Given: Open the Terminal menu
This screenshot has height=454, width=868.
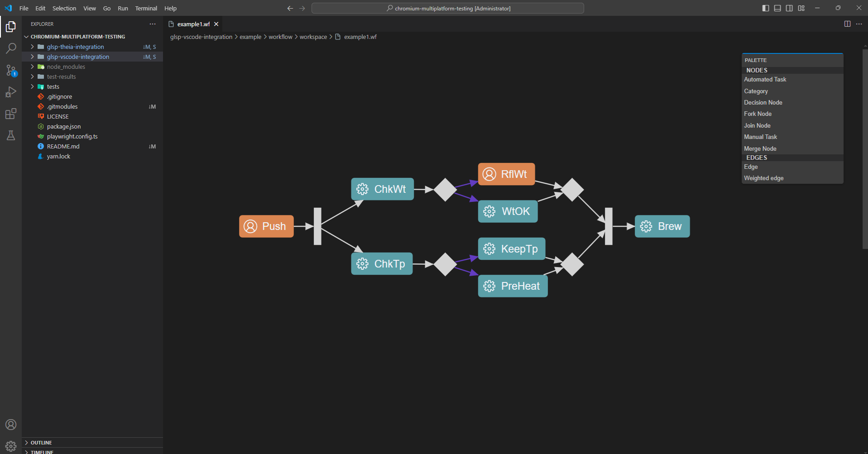Looking at the screenshot, I should tap(146, 8).
